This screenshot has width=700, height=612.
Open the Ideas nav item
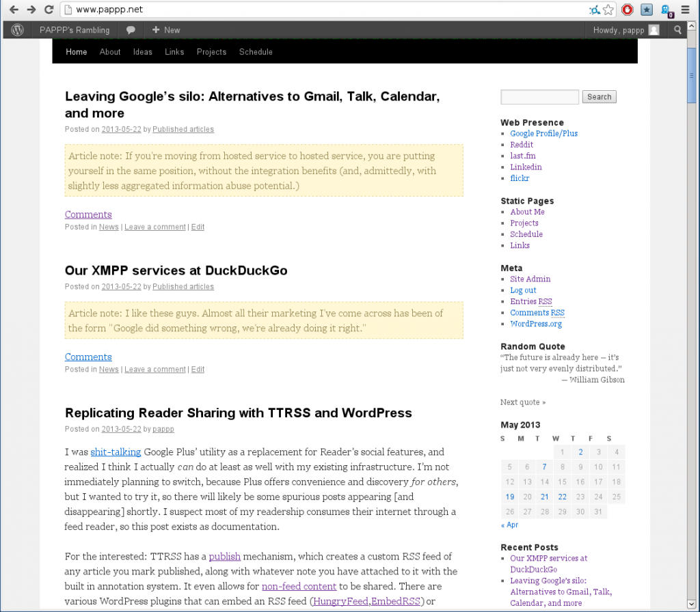click(x=142, y=52)
